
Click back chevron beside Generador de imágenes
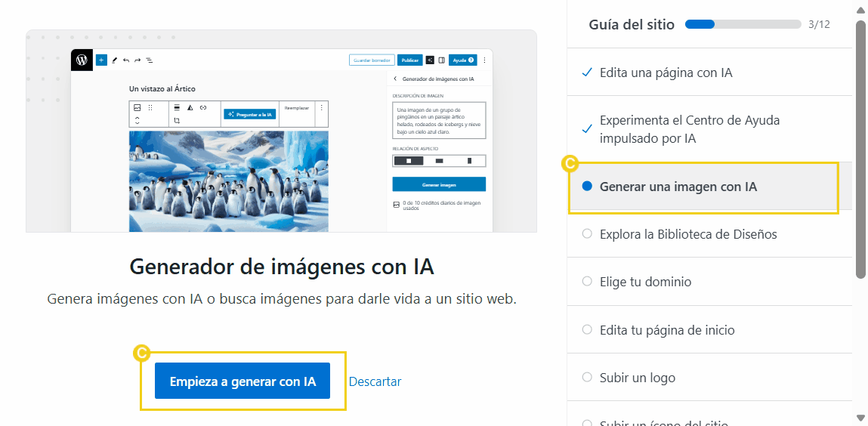tap(395, 79)
